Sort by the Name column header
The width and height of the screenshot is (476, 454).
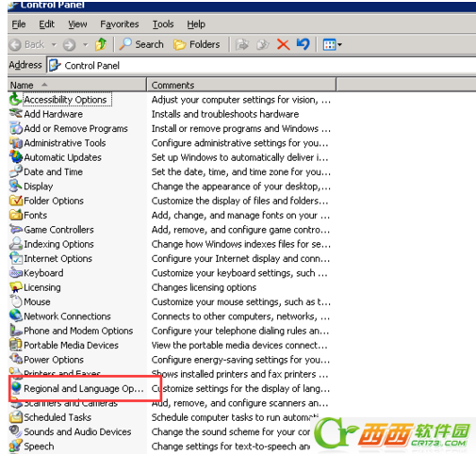(x=77, y=85)
